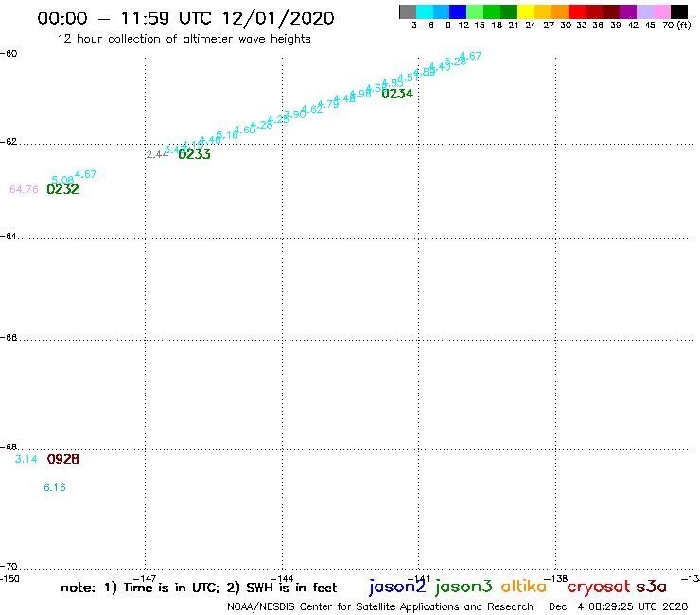Screen dimensions: 700x615
Task: Click the 4.67 value next to 5.28
Action: [x=470, y=56]
